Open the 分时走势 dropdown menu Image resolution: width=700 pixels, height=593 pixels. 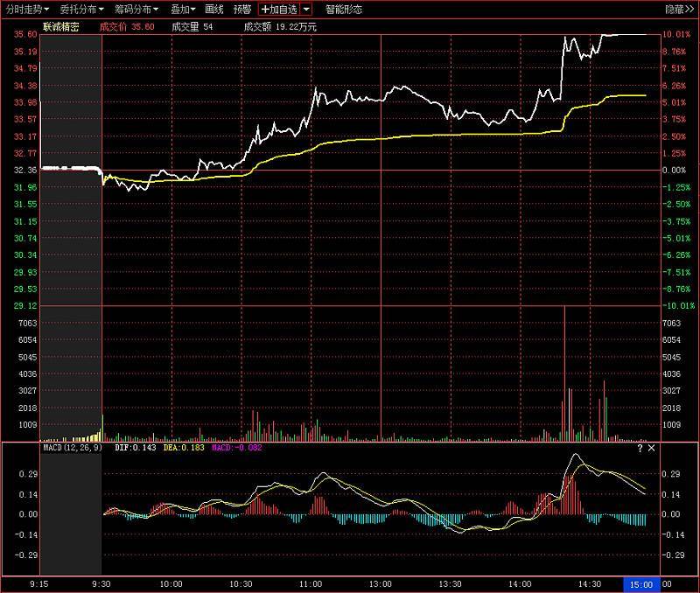click(x=27, y=10)
